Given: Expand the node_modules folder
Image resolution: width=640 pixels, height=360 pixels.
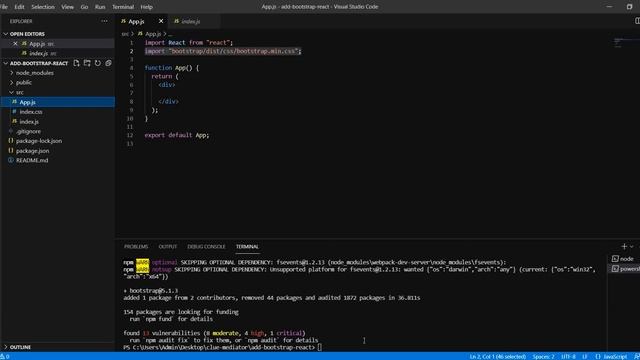Looking at the screenshot, I should point(34,73).
